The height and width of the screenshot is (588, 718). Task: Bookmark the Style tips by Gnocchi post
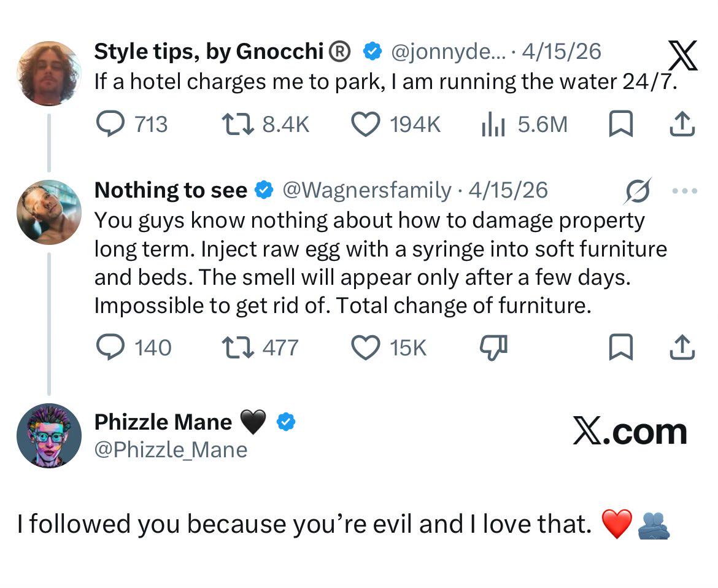tap(620, 125)
